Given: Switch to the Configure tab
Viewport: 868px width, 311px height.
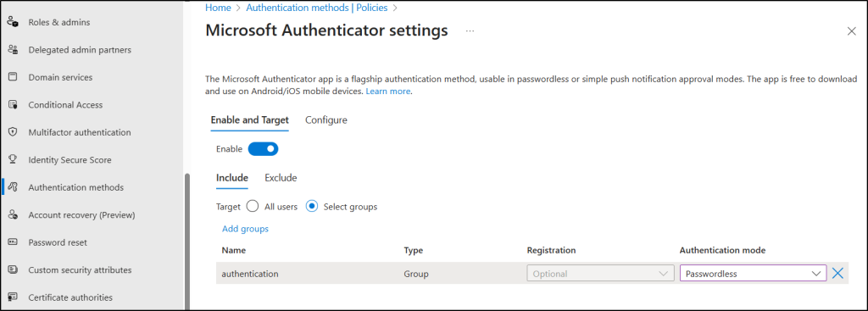Looking at the screenshot, I should pyautogui.click(x=326, y=119).
